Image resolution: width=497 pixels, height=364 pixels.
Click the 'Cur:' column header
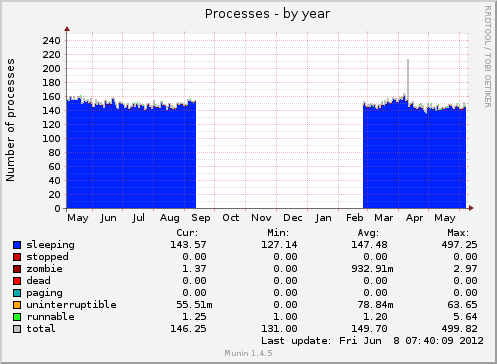click(x=187, y=233)
